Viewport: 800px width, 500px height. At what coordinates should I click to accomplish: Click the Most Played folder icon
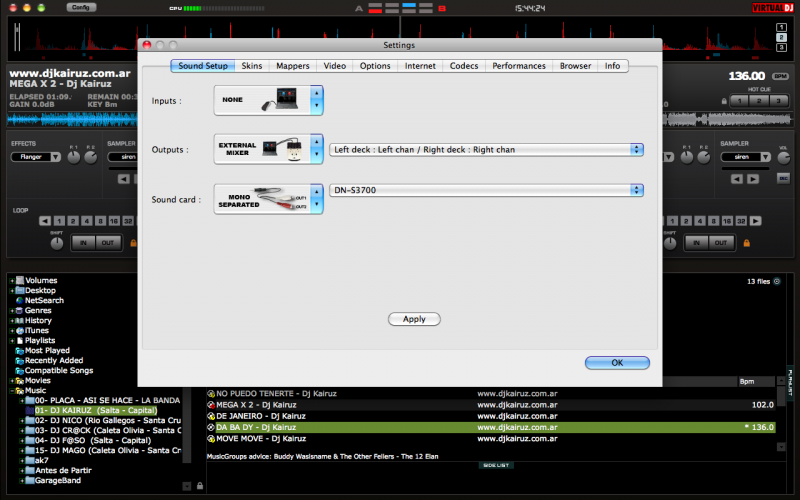(x=19, y=351)
